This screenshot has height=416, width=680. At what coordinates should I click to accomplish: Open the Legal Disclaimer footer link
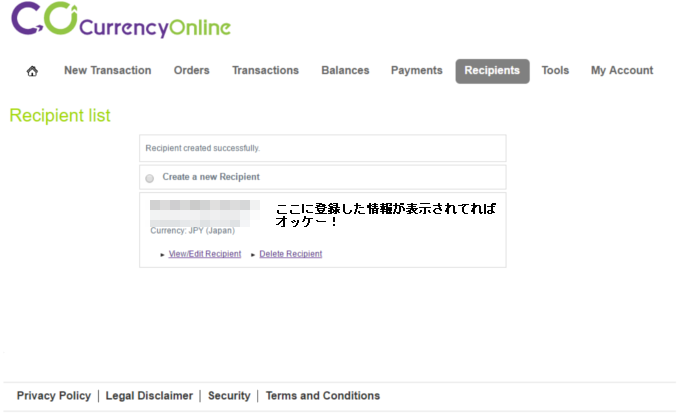149,396
